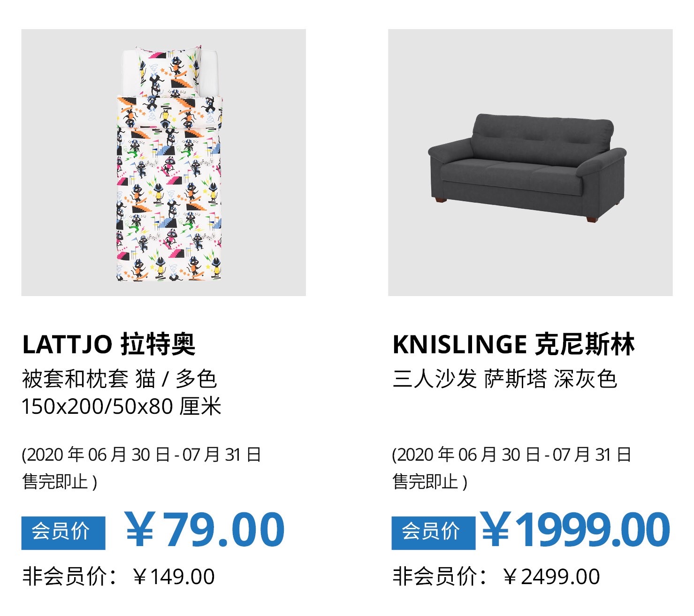Click the KNISLINGE promotion date range text

[x=511, y=455]
